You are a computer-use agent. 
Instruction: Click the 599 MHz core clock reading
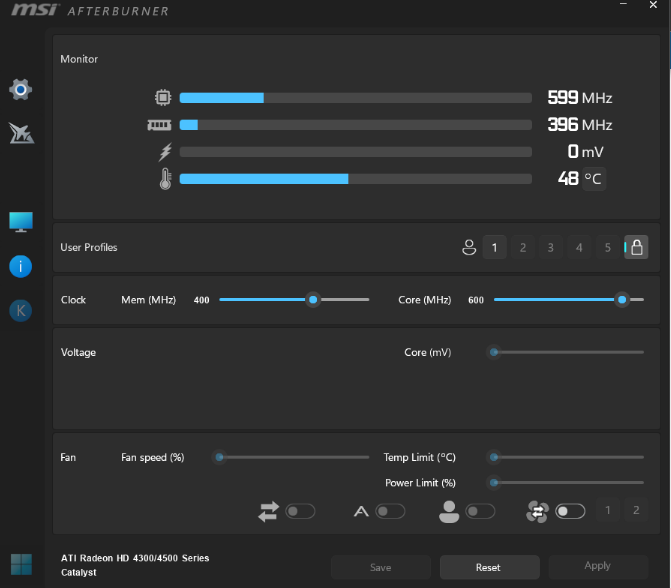pyautogui.click(x=580, y=98)
